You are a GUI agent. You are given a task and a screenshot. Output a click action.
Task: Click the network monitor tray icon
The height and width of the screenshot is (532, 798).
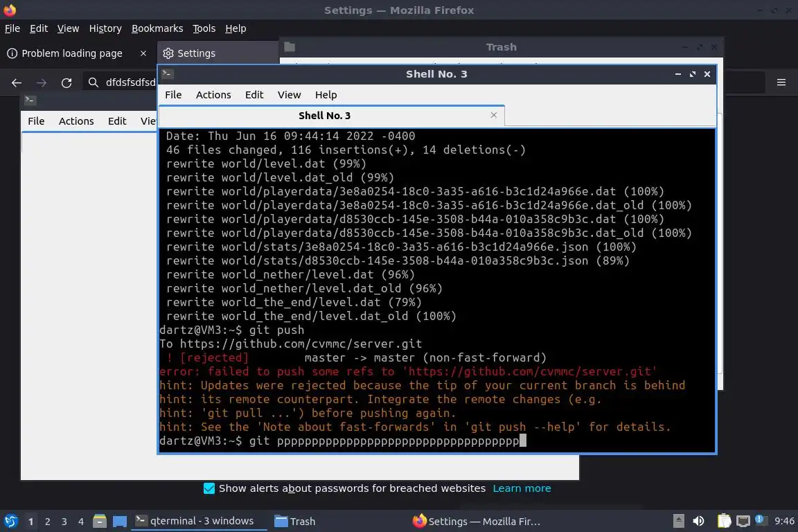tap(743, 521)
